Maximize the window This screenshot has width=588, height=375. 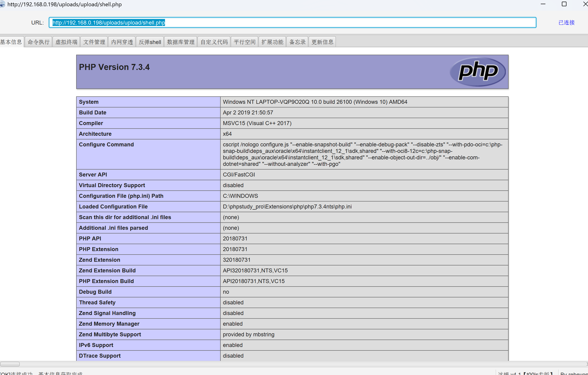tap(564, 4)
